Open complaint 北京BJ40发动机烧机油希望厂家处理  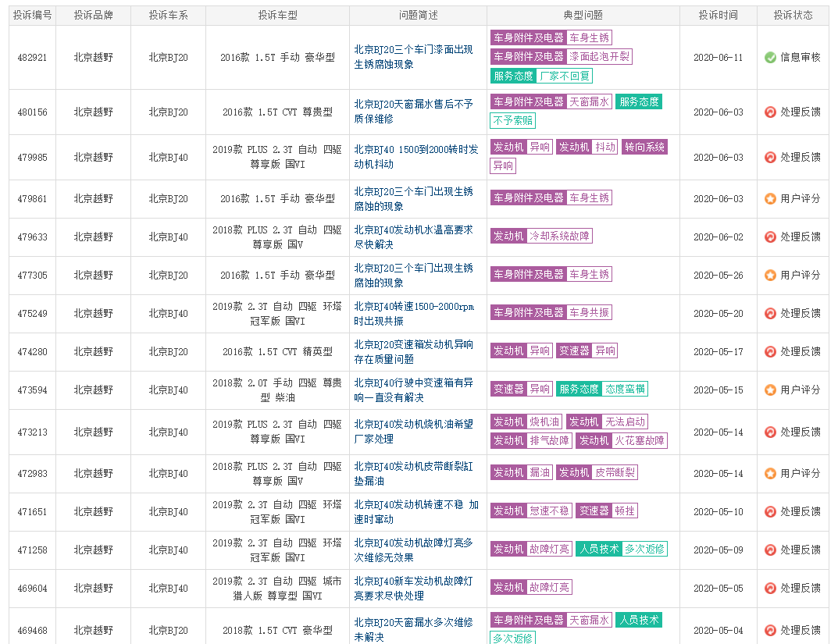point(413,432)
